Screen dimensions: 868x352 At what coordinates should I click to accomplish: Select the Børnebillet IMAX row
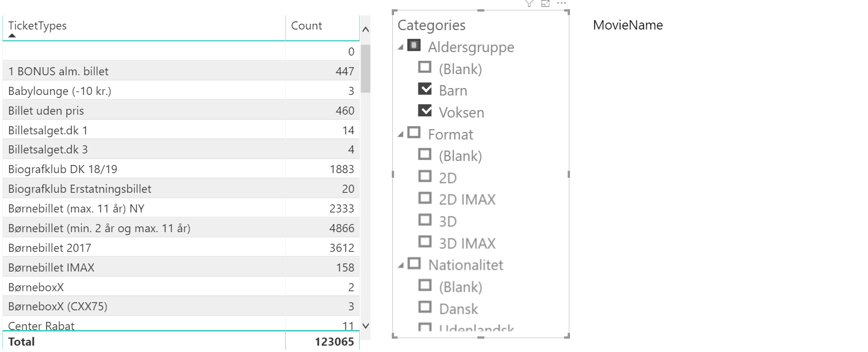coord(181,267)
